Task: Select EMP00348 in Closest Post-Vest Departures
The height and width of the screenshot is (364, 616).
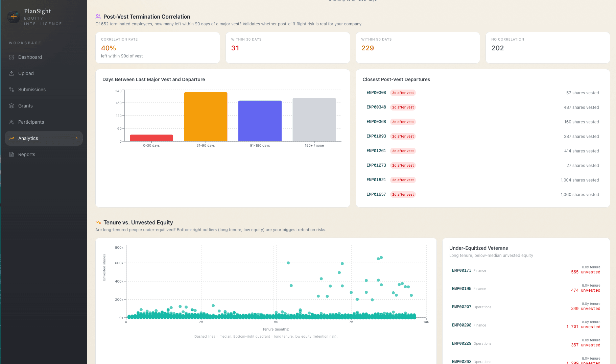Action: tap(376, 107)
